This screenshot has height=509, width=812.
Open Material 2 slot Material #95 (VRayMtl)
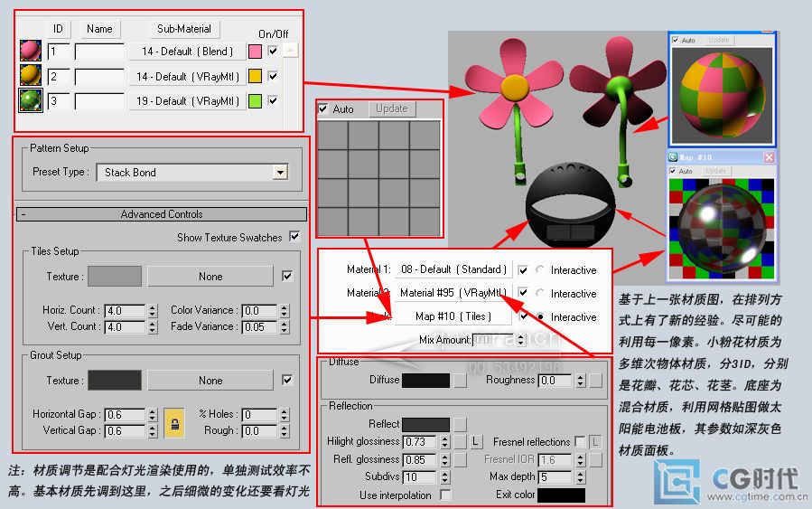[x=453, y=293]
